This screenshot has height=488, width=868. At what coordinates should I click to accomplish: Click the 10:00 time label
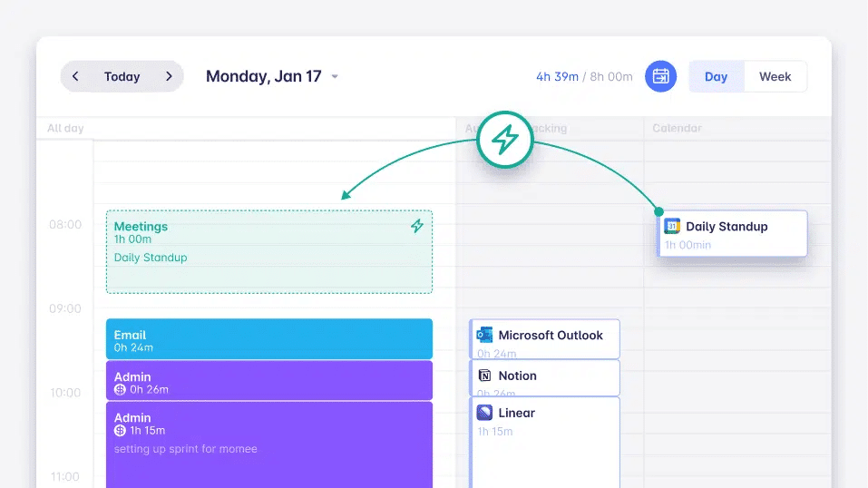pyautogui.click(x=65, y=393)
